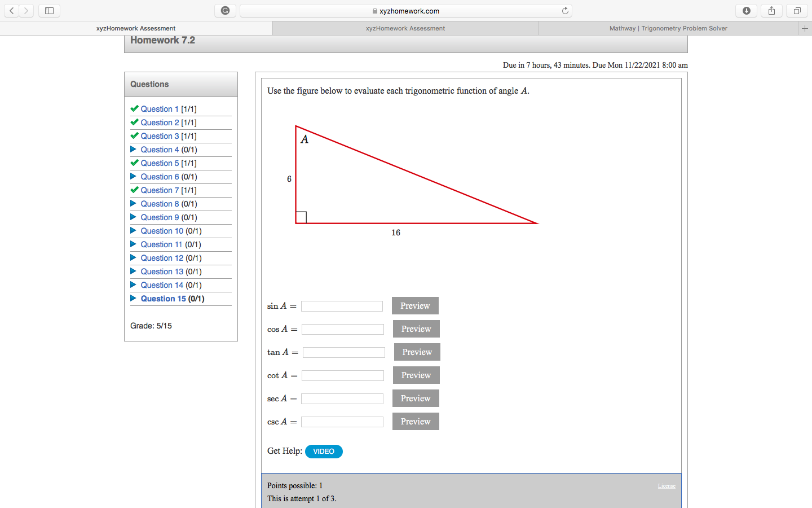The width and height of the screenshot is (812, 508).
Task: Expand Question 6 using its blue triangle
Action: pyautogui.click(x=135, y=176)
